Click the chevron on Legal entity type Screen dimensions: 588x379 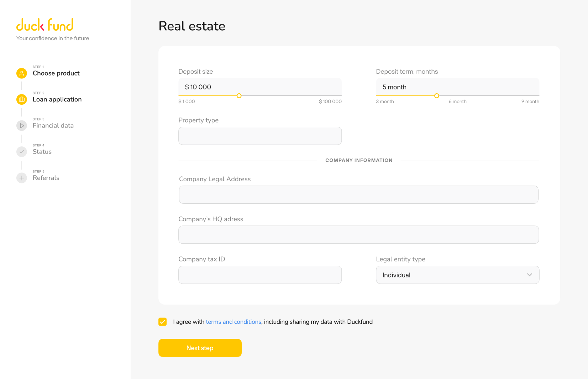click(529, 275)
